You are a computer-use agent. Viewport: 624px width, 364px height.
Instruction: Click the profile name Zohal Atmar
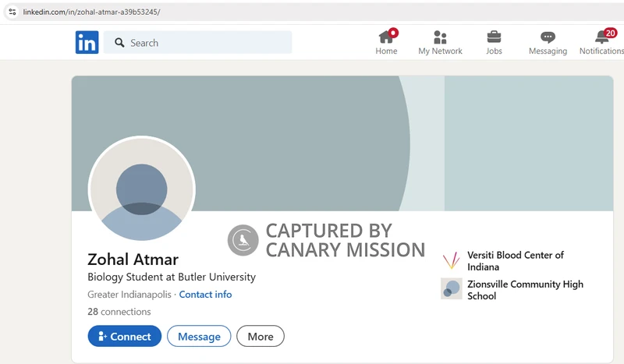tap(133, 260)
